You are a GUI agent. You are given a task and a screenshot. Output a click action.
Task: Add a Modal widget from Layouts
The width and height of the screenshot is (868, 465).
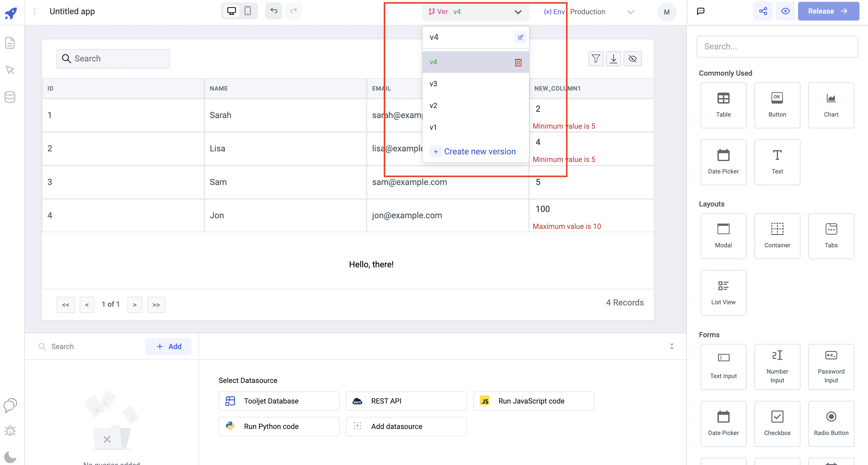click(724, 236)
